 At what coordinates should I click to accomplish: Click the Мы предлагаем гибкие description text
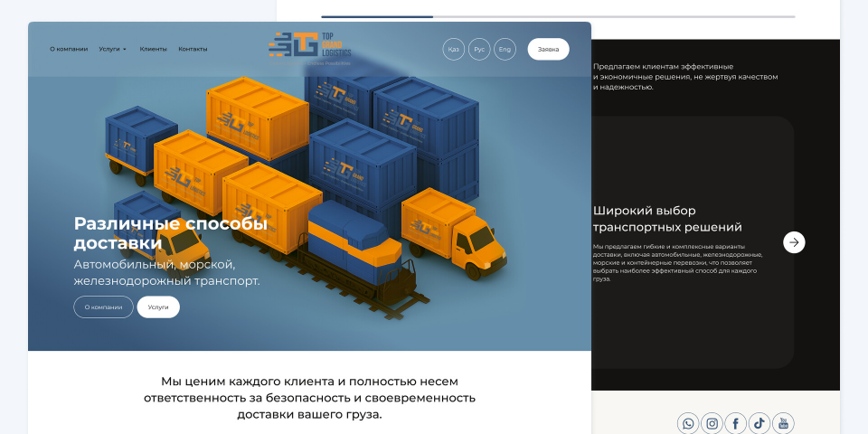(x=677, y=262)
